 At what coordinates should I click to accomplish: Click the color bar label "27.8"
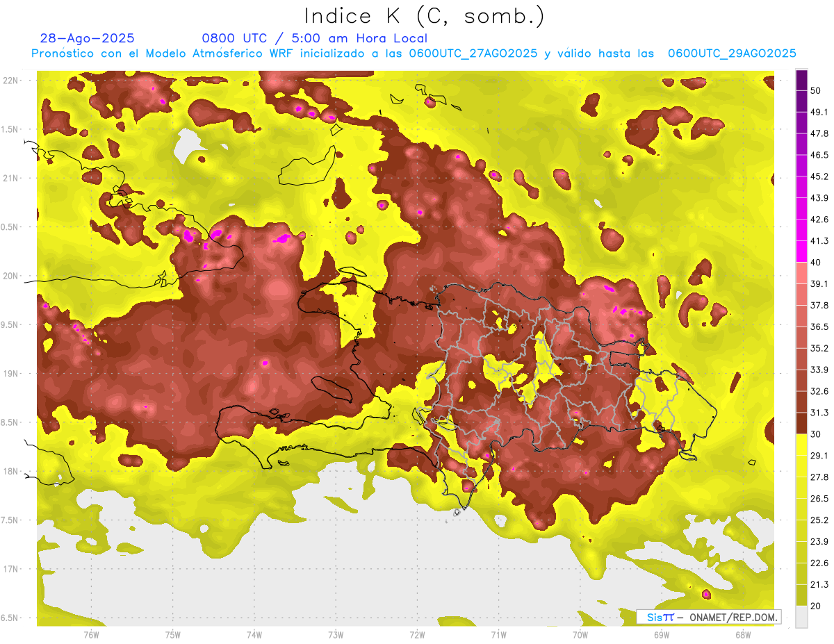pos(819,477)
